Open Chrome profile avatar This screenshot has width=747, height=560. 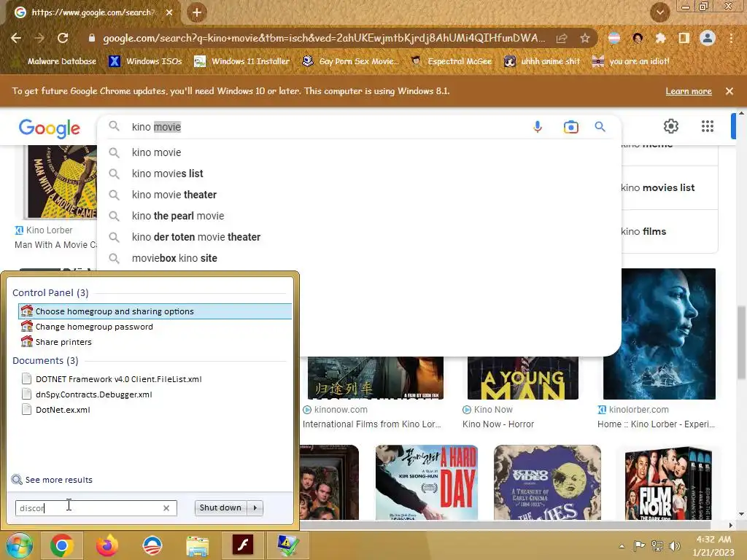point(708,38)
